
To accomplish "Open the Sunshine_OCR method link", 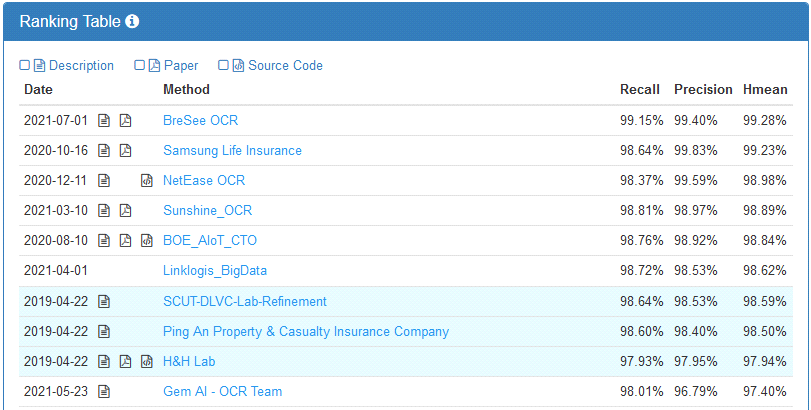I will 207,210.
